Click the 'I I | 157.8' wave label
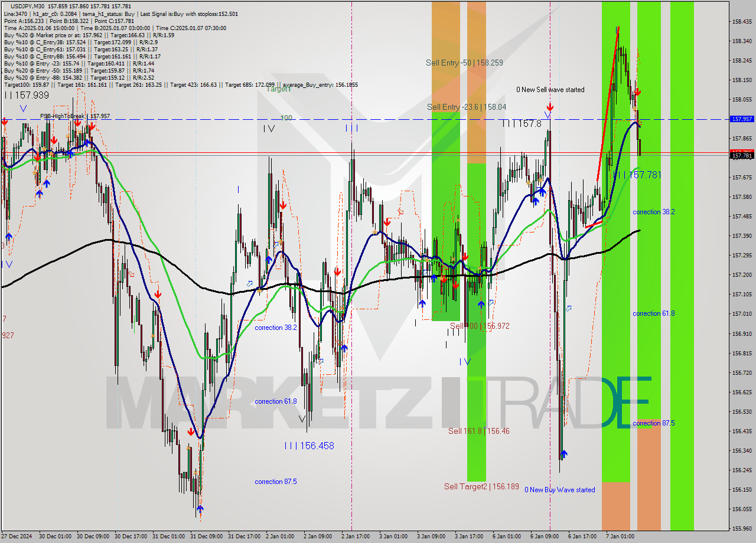756x543 pixels. 522,123
